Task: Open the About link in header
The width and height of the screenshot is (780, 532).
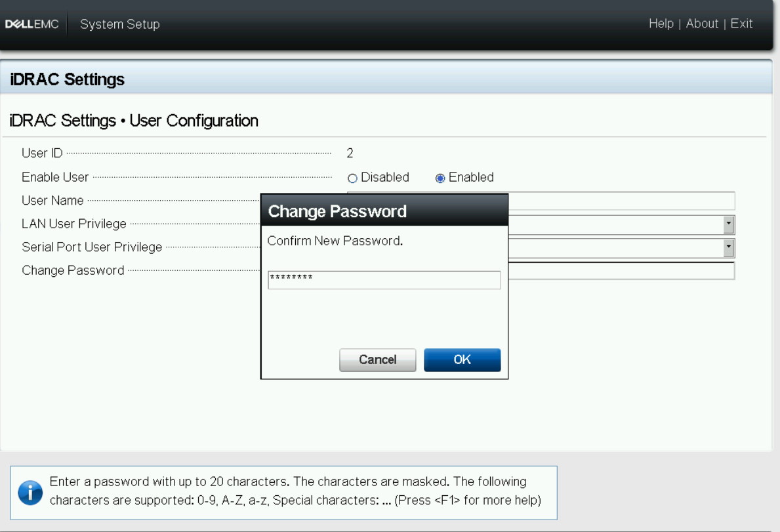Action: pyautogui.click(x=702, y=24)
